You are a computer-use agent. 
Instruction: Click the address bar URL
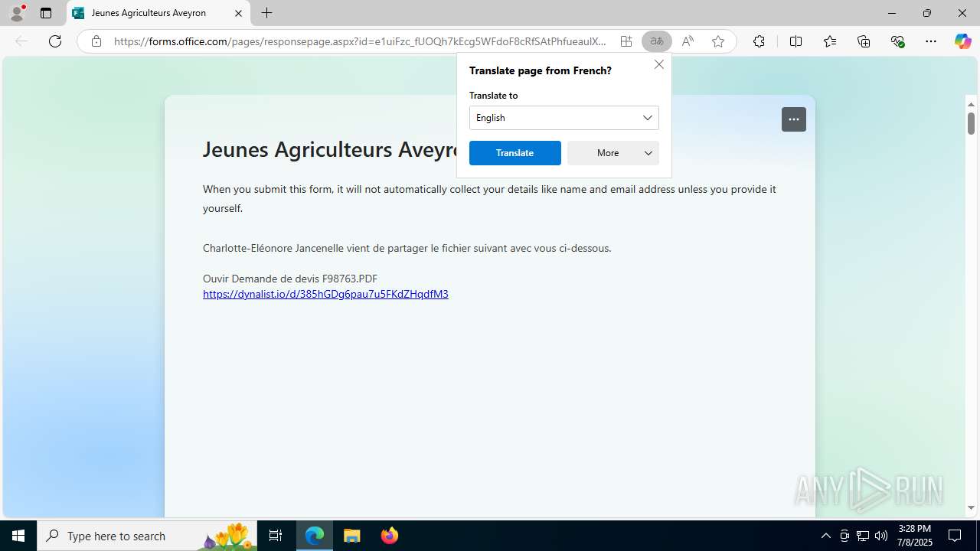pyautogui.click(x=360, y=41)
